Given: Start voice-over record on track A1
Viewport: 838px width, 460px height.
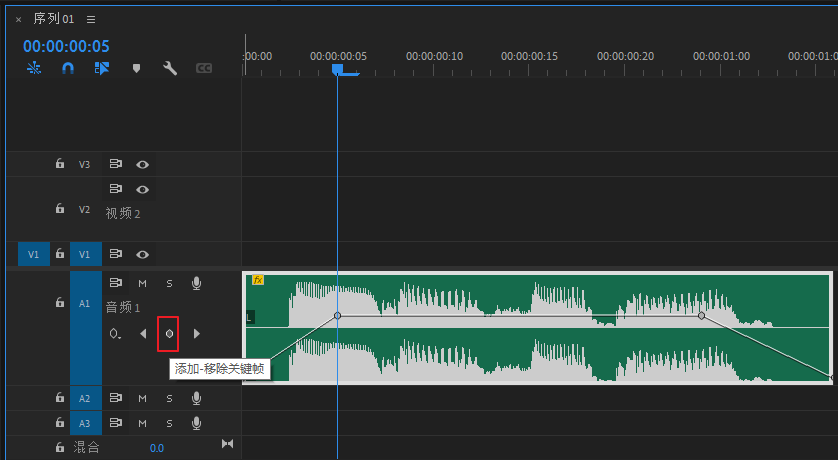Looking at the screenshot, I should coord(196,284).
